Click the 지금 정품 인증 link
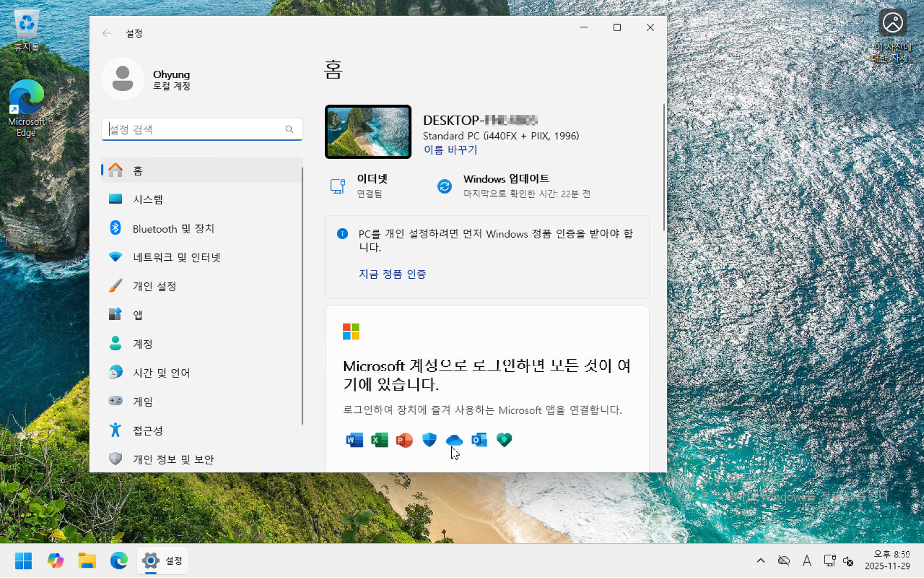The image size is (924, 578). coord(392,274)
